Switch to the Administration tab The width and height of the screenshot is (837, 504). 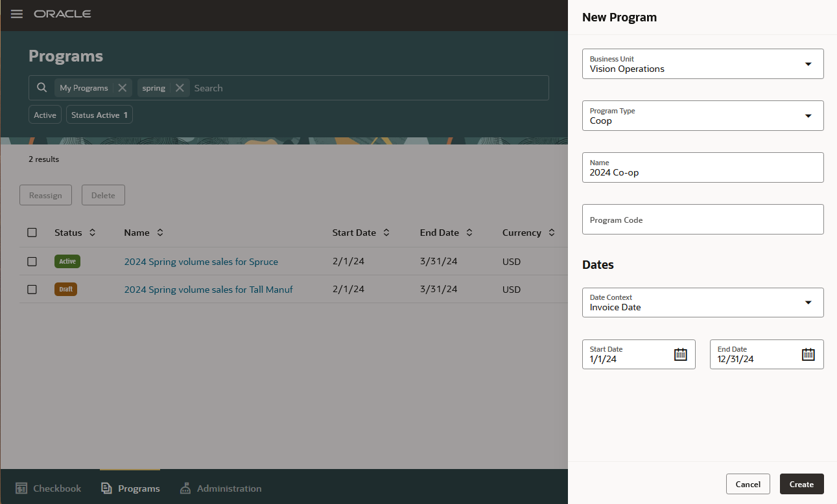click(x=220, y=488)
